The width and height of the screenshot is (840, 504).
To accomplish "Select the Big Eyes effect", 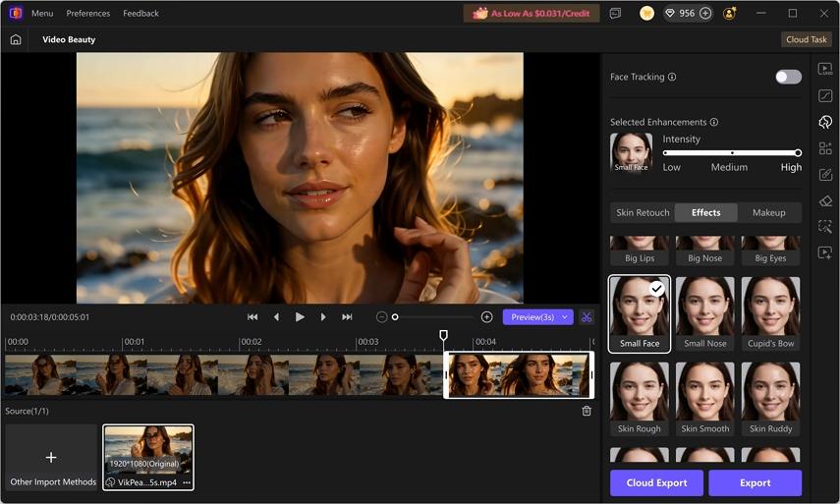I will (770, 251).
